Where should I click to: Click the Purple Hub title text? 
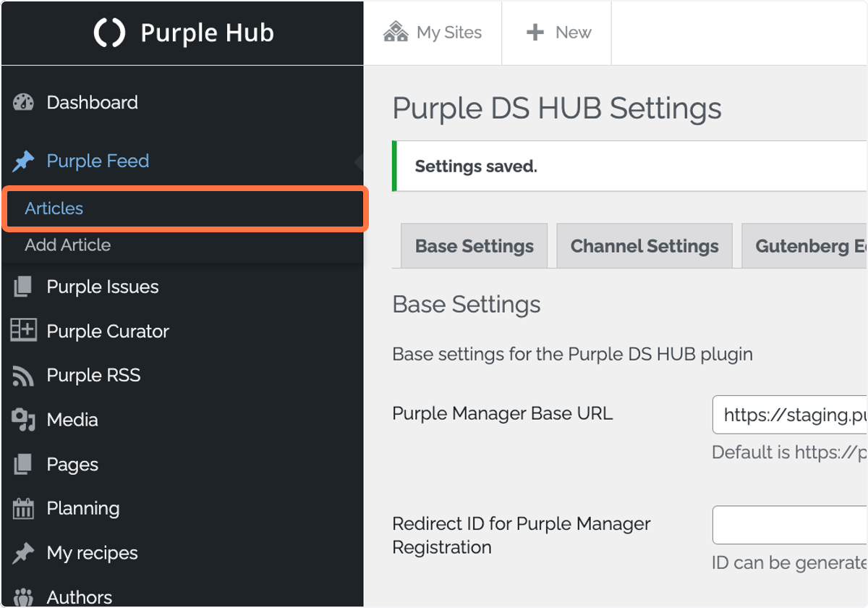click(207, 33)
